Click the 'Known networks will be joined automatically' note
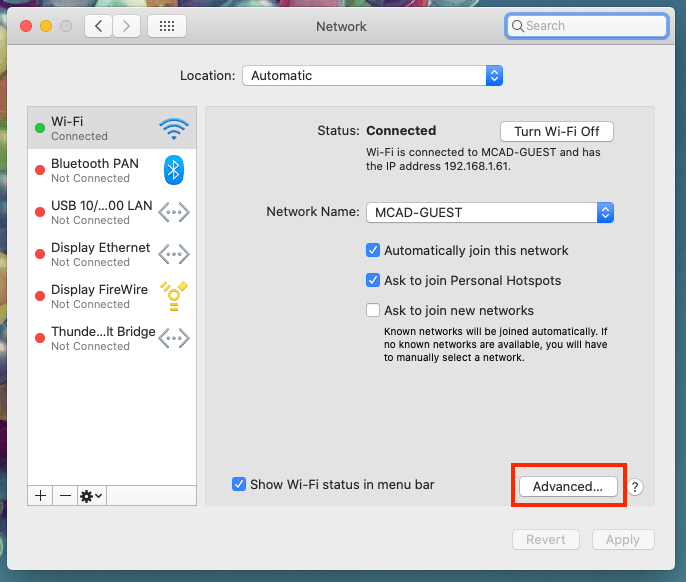The height and width of the screenshot is (582, 686). 495,344
